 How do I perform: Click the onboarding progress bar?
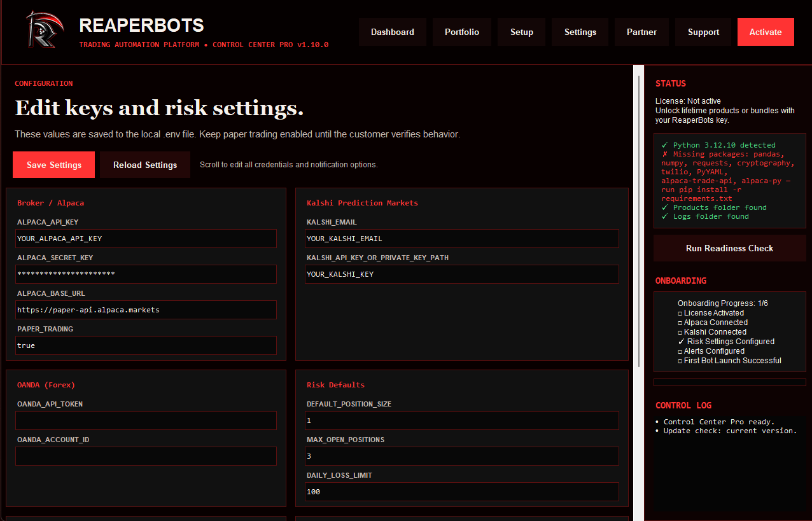[x=730, y=382]
